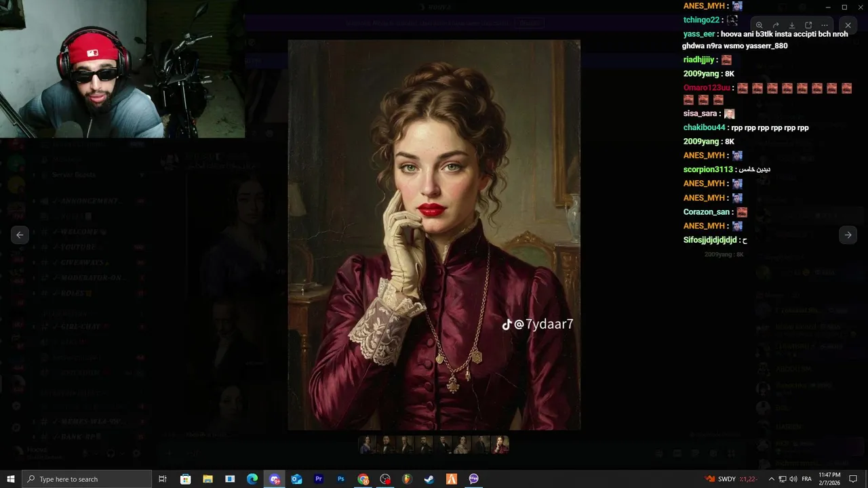Open the Windows Start menu
The image size is (868, 488).
coord(10,479)
